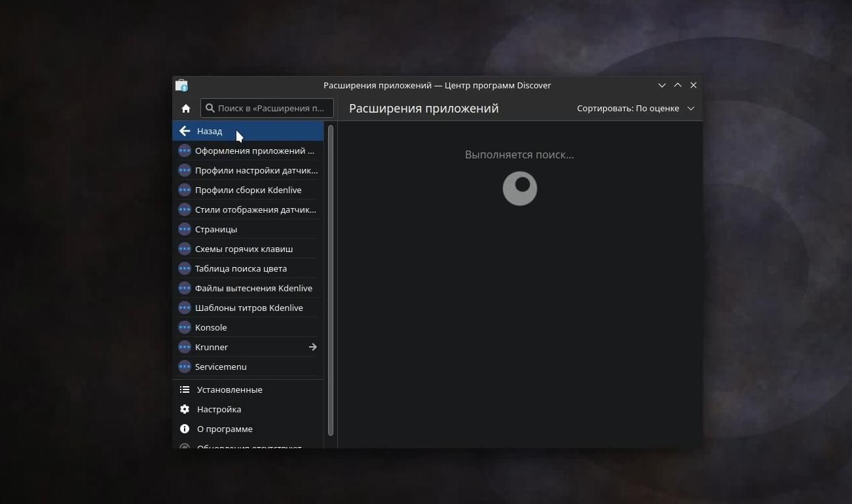The width and height of the screenshot is (852, 504).
Task: Click icon beside Профили сборки Kdenlive
Action: click(x=185, y=190)
